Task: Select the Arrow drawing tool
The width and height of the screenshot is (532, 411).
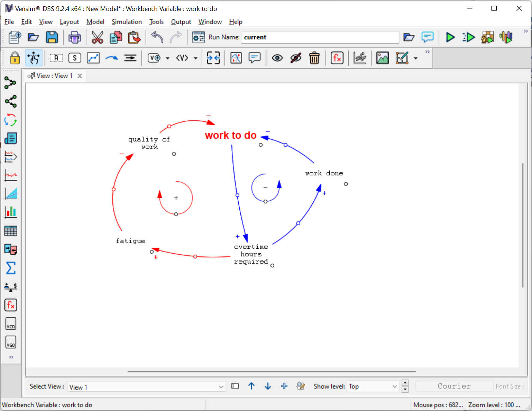Action: coord(112,58)
